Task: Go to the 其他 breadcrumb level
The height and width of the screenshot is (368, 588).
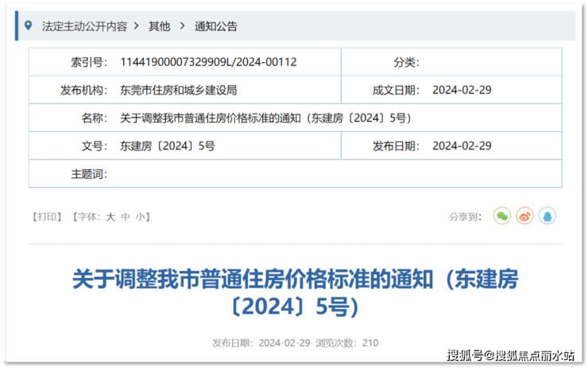Action: [159, 26]
